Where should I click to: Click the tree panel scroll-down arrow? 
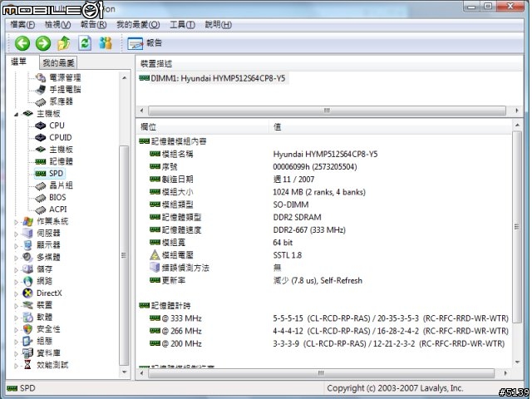click(124, 372)
